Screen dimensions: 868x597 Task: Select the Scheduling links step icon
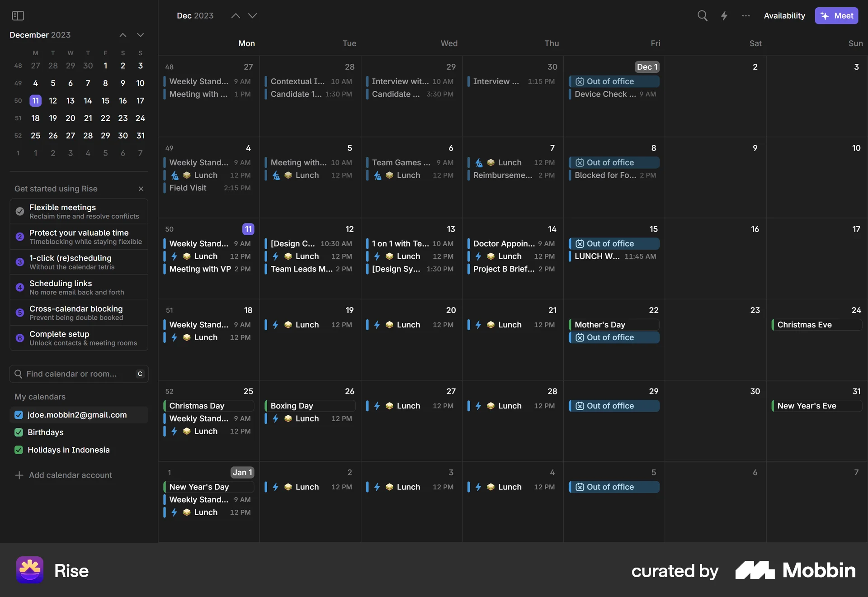point(19,288)
